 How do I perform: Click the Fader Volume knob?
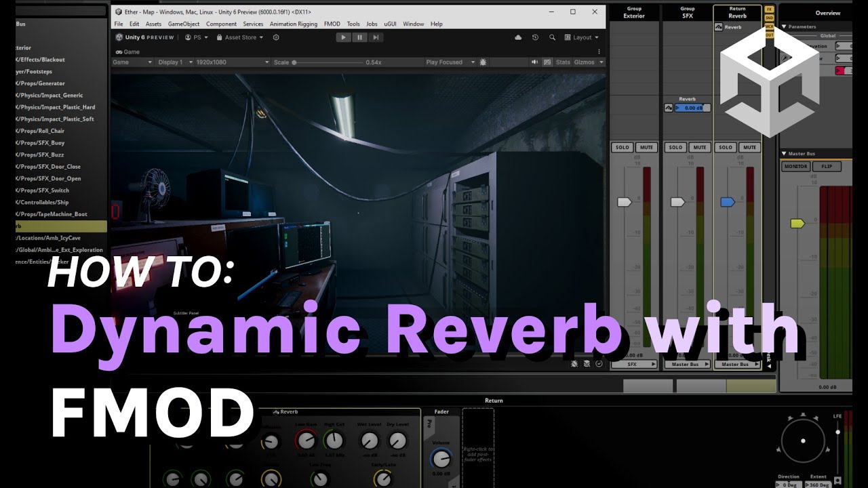[441, 459]
